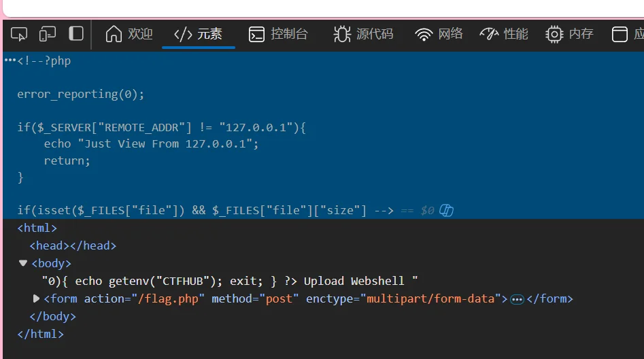Open the 欢迎 (Welcome) tab

[129, 34]
